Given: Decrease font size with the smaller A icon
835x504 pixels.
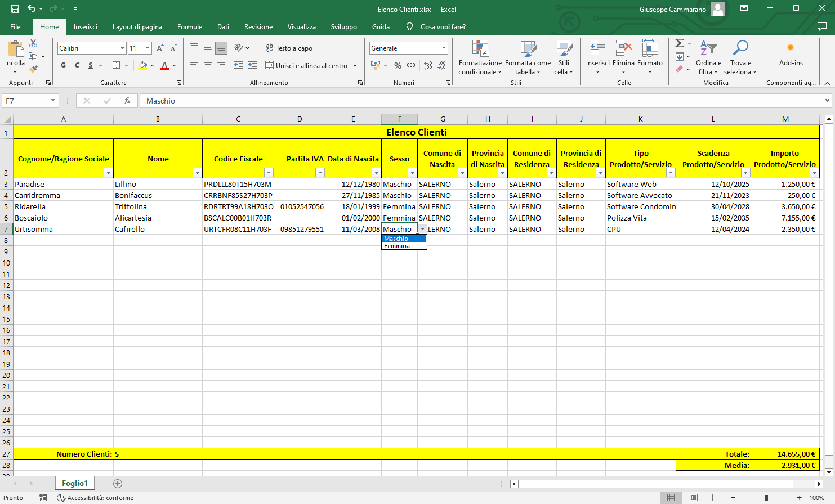Looking at the screenshot, I should 173,48.
